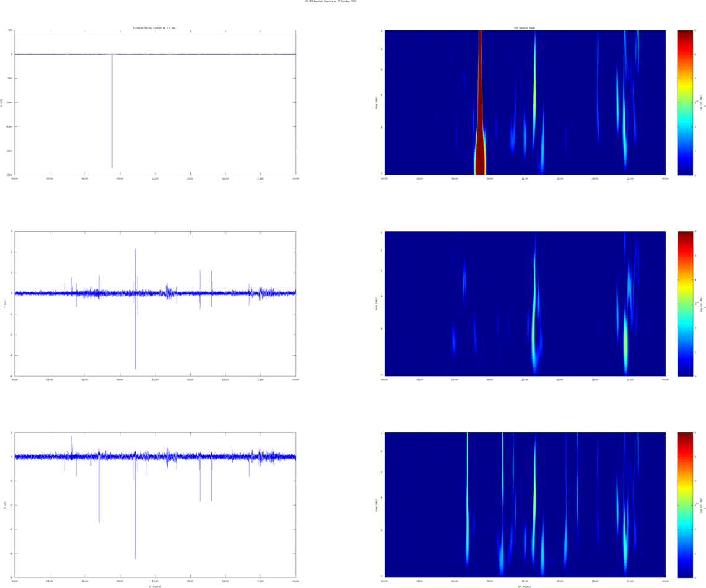Open the middle Y wavelet spectrogram

[x=525, y=304]
